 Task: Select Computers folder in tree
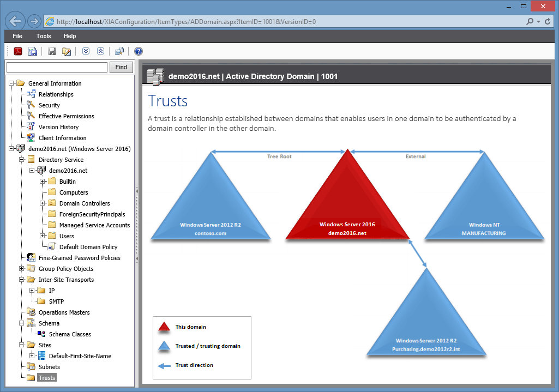click(x=74, y=192)
